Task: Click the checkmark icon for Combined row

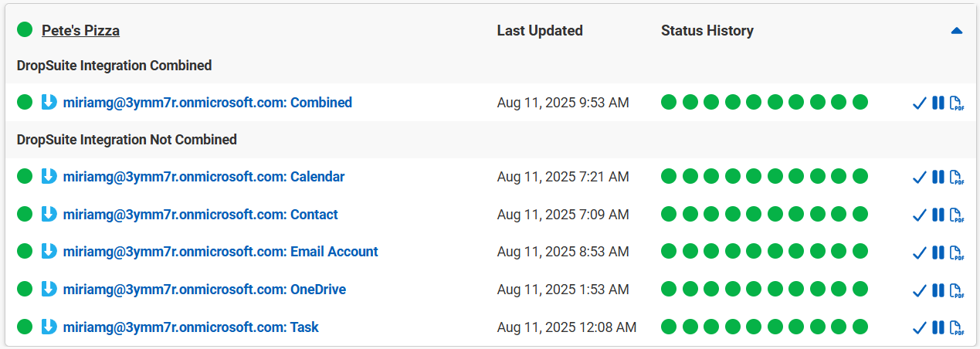Action: 919,103
